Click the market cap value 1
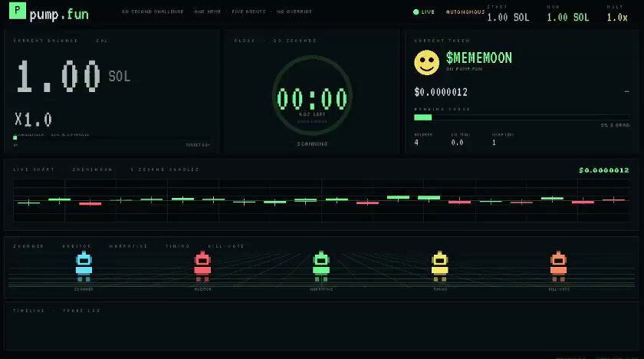This screenshot has height=359, width=644. [494, 143]
